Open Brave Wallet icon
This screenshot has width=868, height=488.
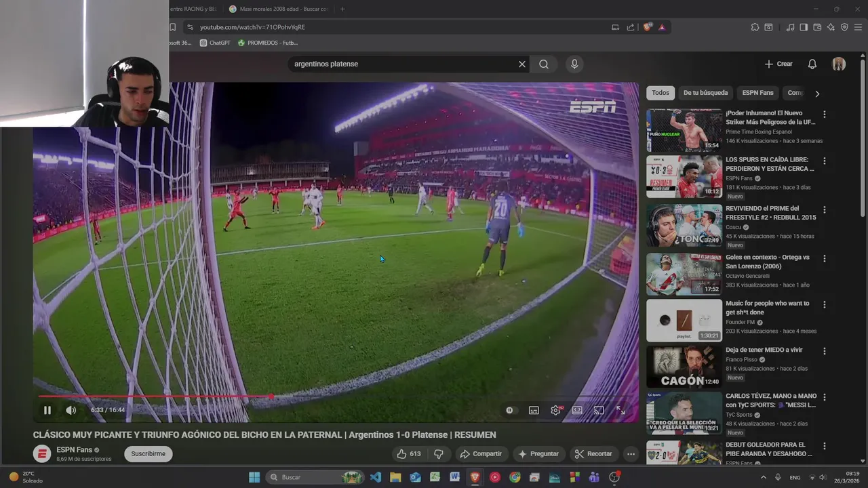tap(817, 27)
